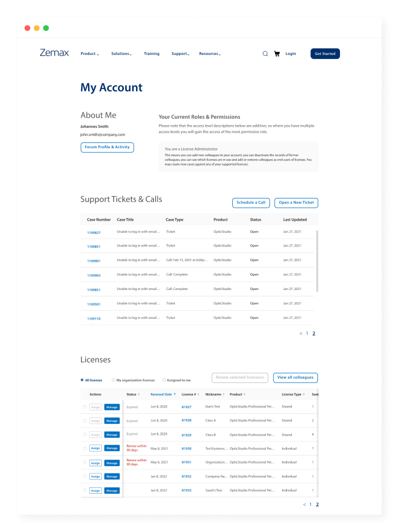Click the Login link

tap(291, 54)
